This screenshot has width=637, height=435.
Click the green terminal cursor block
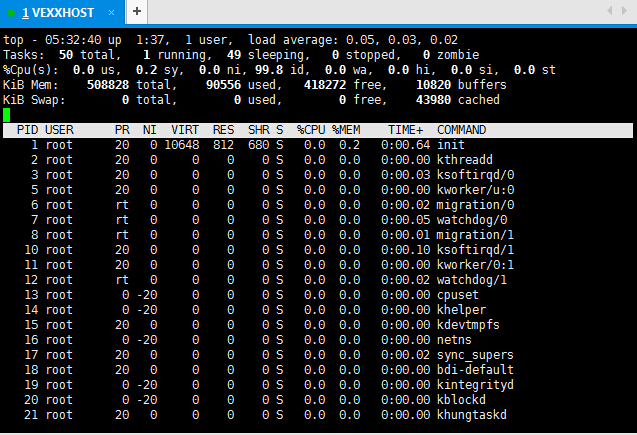6,115
